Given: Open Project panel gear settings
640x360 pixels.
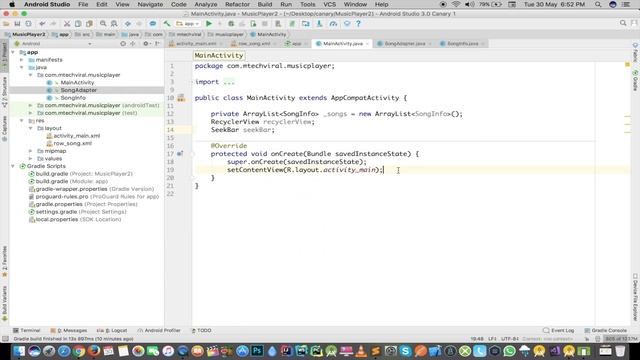Looking at the screenshot, I should [x=146, y=43].
